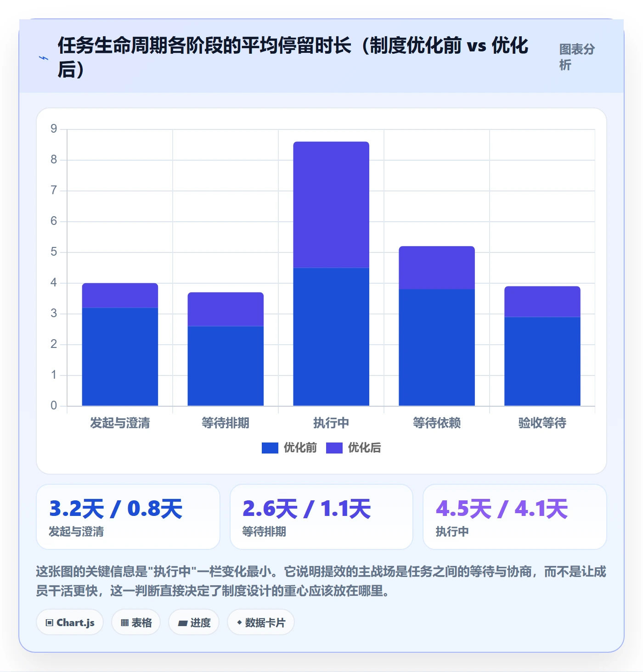Screen dimensions: 643x672
Task: Click the 等待依赖 purple 优化后 bar segment
Action: [437, 268]
